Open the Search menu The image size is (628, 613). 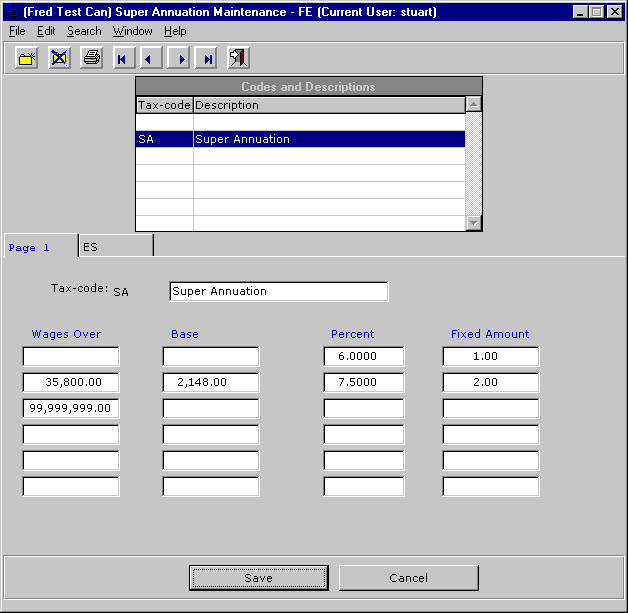tap(84, 31)
